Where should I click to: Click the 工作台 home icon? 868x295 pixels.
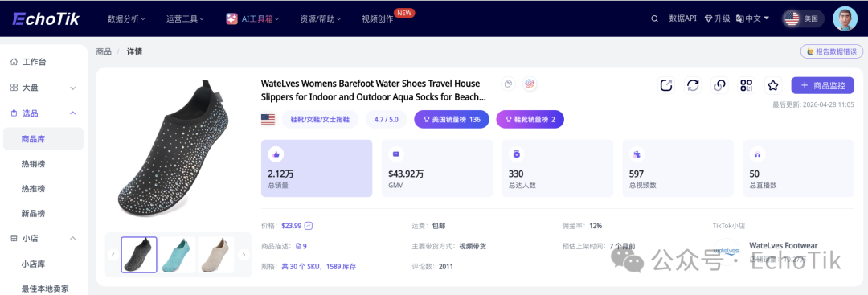point(14,62)
